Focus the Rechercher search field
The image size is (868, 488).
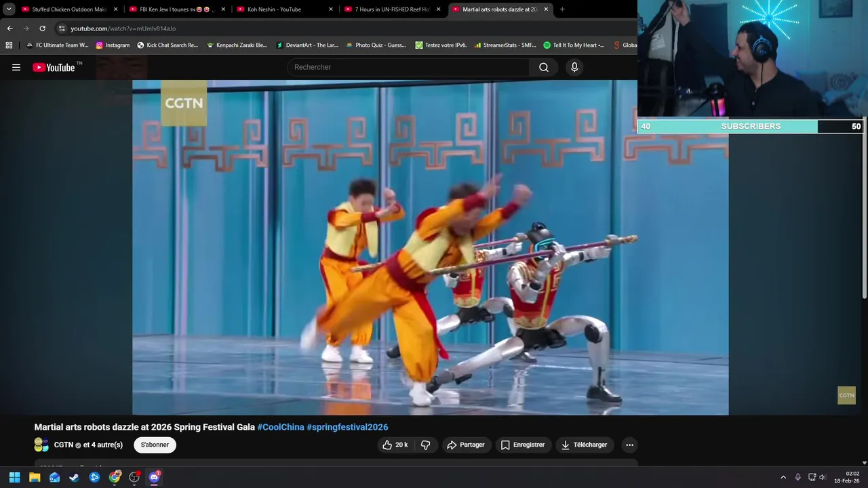409,67
